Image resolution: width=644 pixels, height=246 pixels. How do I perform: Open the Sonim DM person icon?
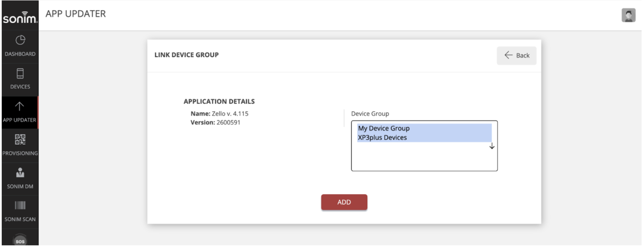point(20,173)
